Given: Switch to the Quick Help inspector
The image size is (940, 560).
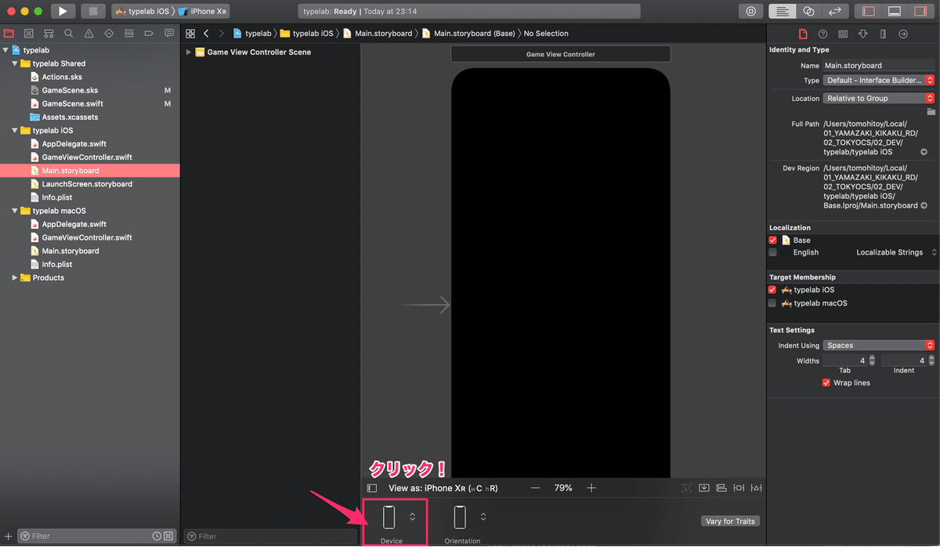Looking at the screenshot, I should (x=822, y=34).
